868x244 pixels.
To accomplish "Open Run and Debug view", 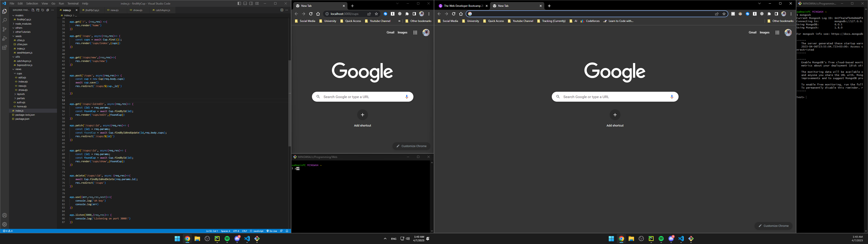I will coord(4,38).
